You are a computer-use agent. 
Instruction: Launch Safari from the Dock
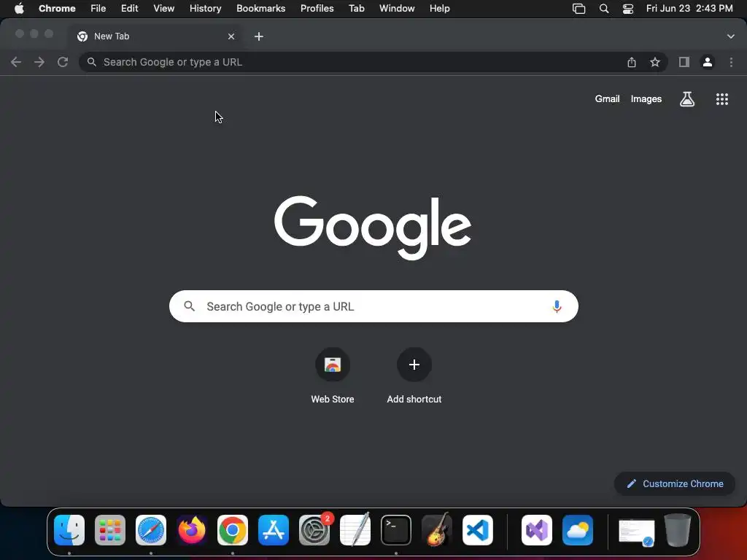[x=151, y=530]
